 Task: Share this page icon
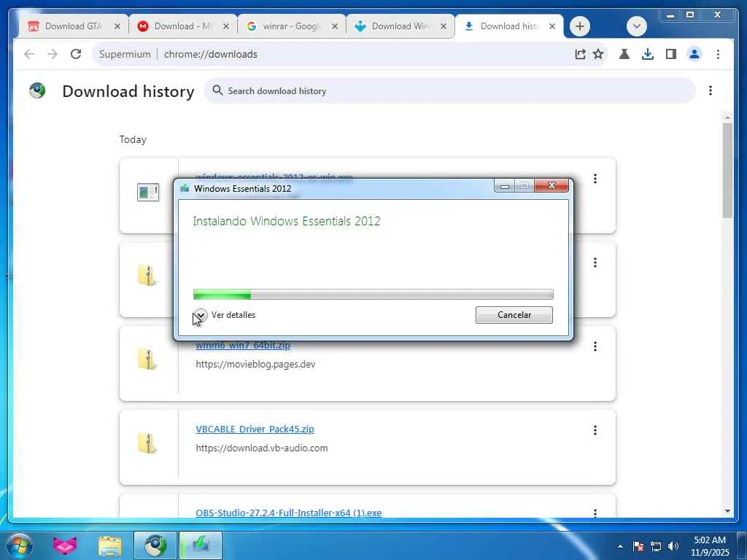[x=580, y=54]
